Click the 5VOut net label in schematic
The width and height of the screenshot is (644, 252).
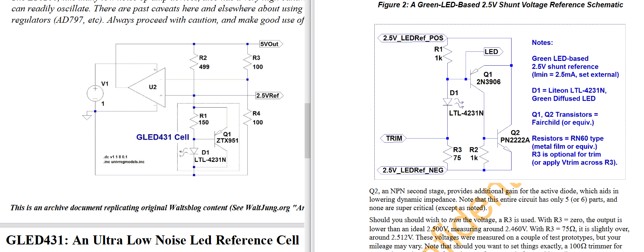pyautogui.click(x=271, y=44)
